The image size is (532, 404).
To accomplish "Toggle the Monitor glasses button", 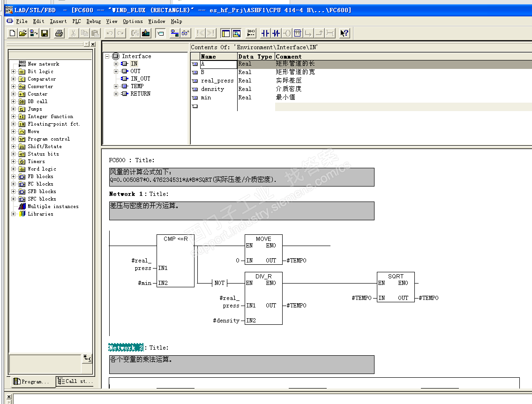I will [x=186, y=33].
